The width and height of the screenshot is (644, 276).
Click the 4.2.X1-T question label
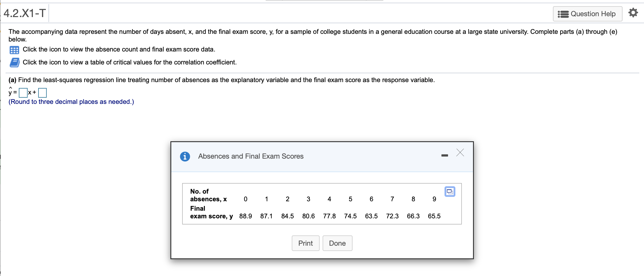[25, 13]
